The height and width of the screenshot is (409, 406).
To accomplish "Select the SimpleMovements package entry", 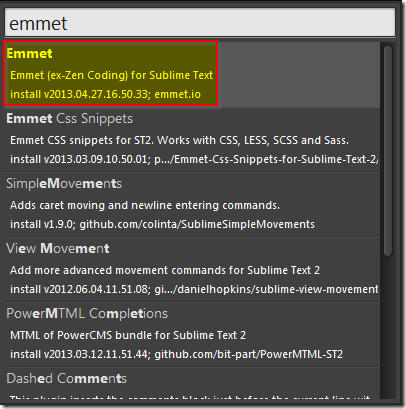I will [x=64, y=184].
